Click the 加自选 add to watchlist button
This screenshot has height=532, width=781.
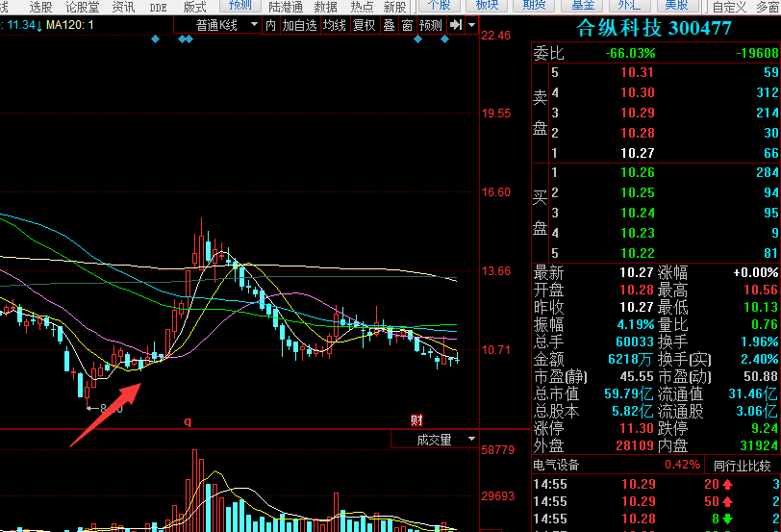coord(299,25)
